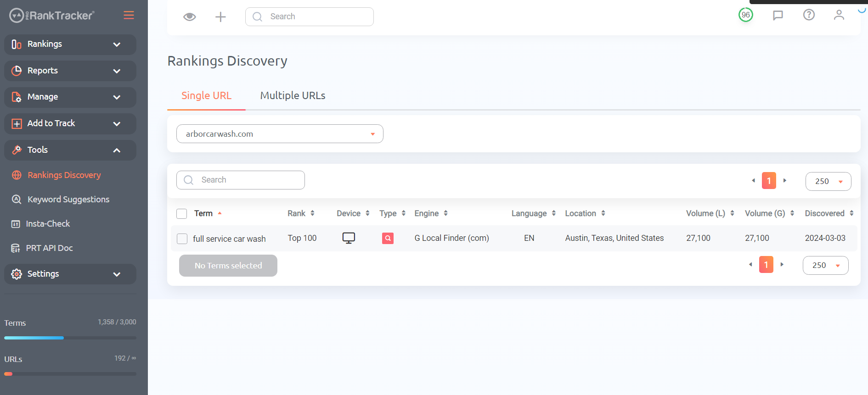
Task: Sort by Engine column header
Action: [x=431, y=213]
